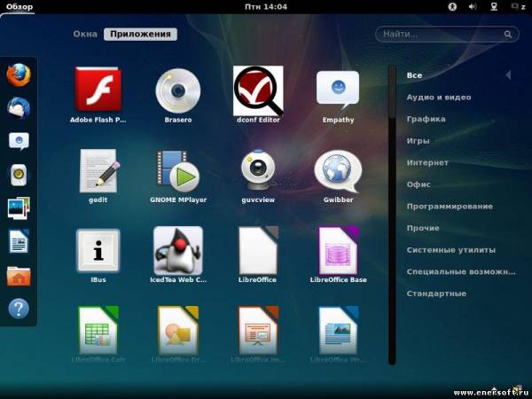
Task: Open Shotwell photo manager in dash
Action: coord(19,207)
